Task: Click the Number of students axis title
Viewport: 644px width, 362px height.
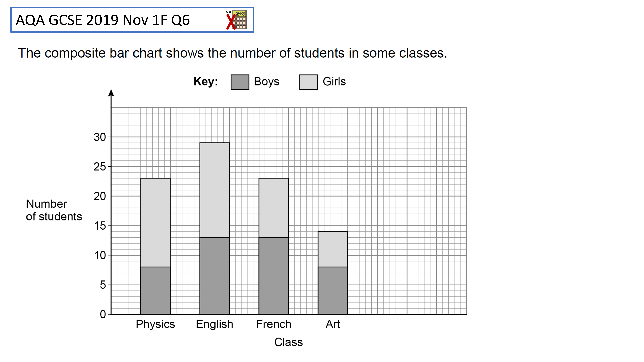Action: pyautogui.click(x=54, y=210)
